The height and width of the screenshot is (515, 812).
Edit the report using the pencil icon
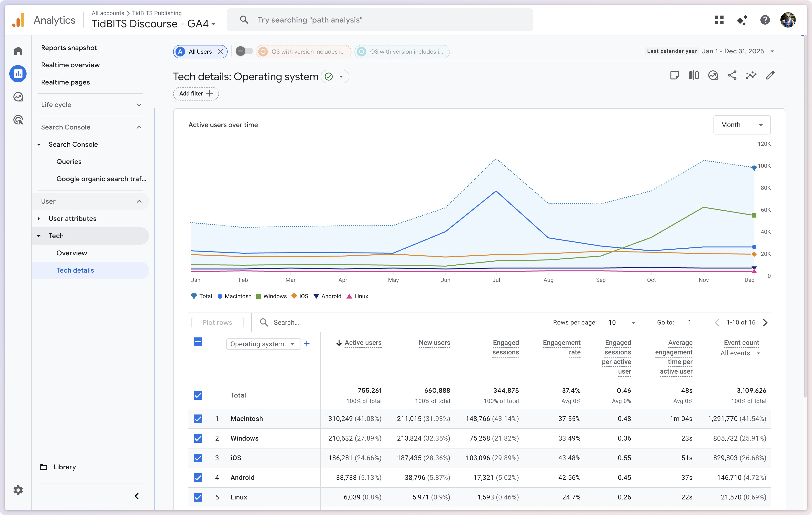(x=770, y=75)
